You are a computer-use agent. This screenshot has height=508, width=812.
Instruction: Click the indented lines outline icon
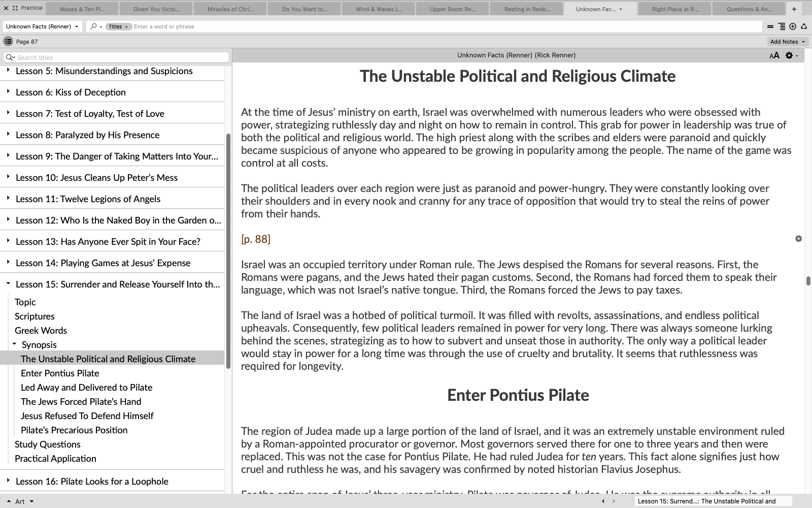point(782,26)
